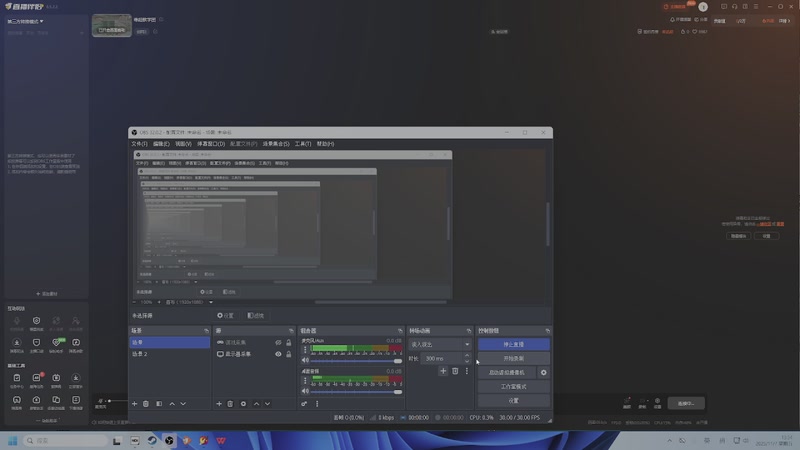Open scene filters icon in scenes panel toolbar
This screenshot has height=450, width=800.
159,404
